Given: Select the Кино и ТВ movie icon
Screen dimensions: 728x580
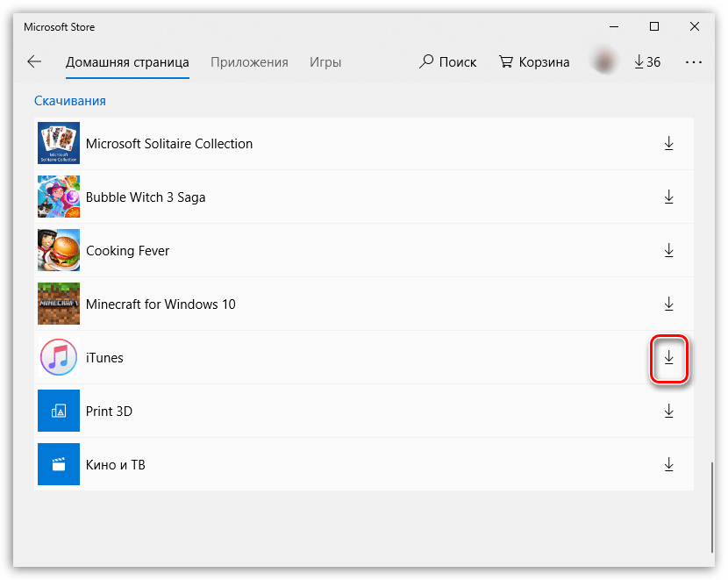Looking at the screenshot, I should coord(58,464).
